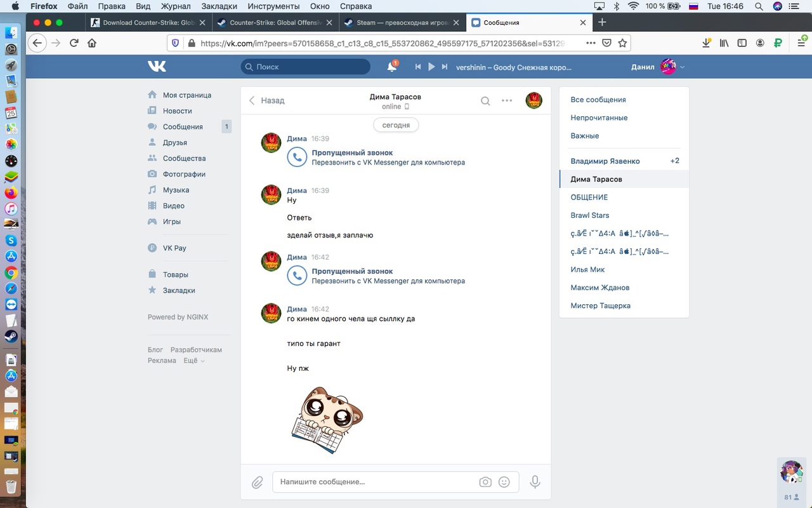Open Непрочитанные messages filter
The width and height of the screenshot is (812, 508).
(x=599, y=117)
